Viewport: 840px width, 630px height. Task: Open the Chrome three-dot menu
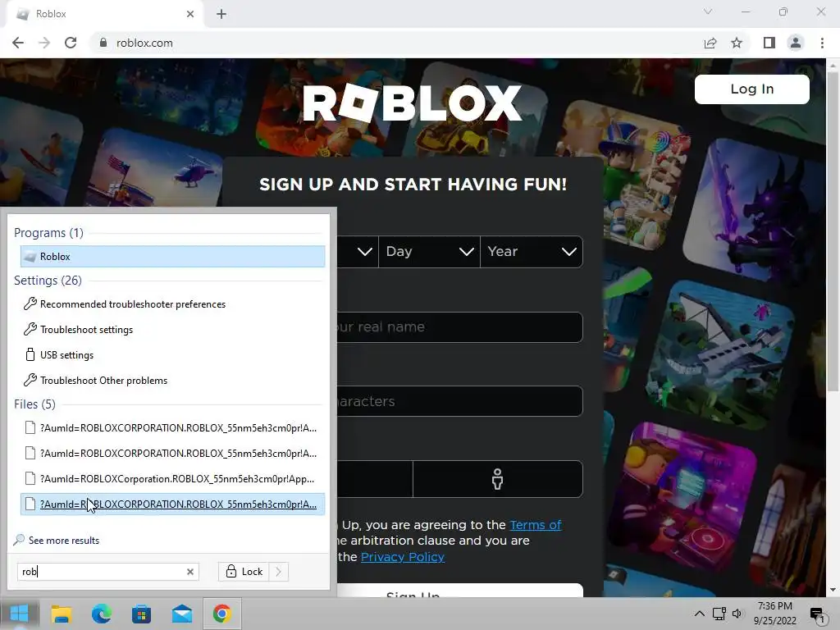[x=822, y=43]
